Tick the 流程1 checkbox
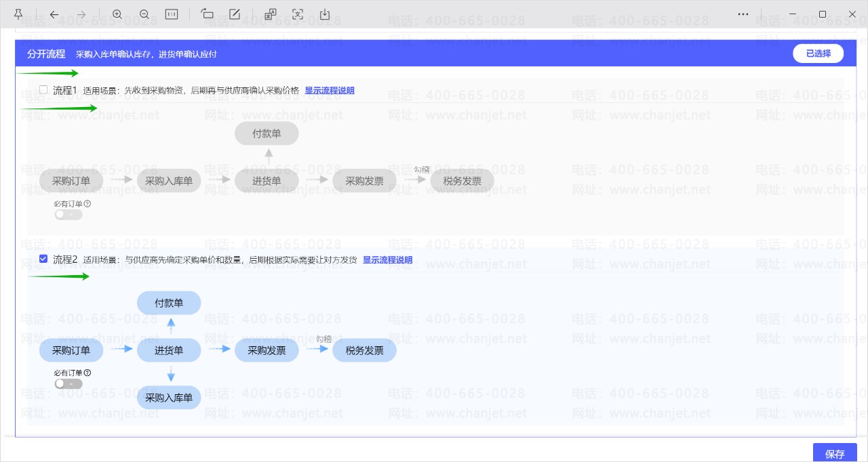Image resolution: width=868 pixels, height=462 pixels. coord(43,89)
